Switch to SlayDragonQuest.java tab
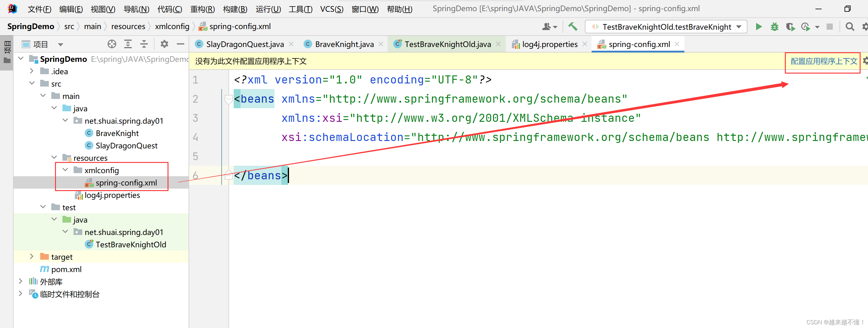Image resolution: width=868 pixels, height=328 pixels. coord(245,44)
